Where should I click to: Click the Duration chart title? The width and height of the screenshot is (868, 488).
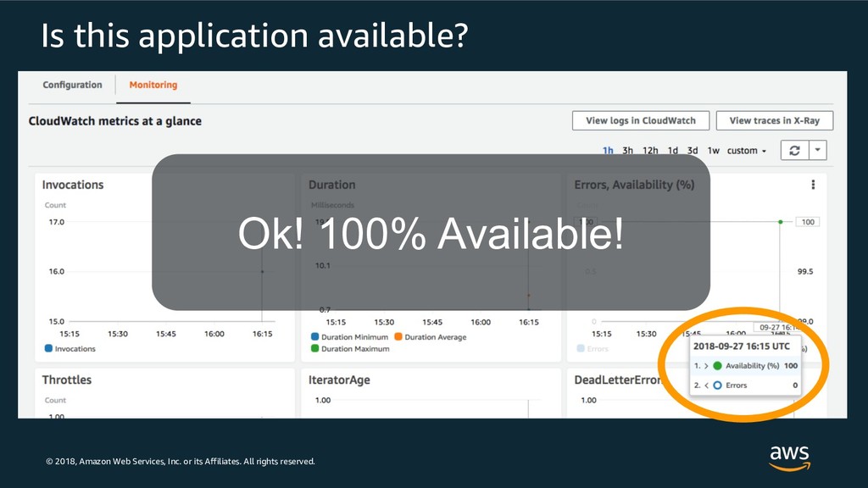(x=332, y=185)
